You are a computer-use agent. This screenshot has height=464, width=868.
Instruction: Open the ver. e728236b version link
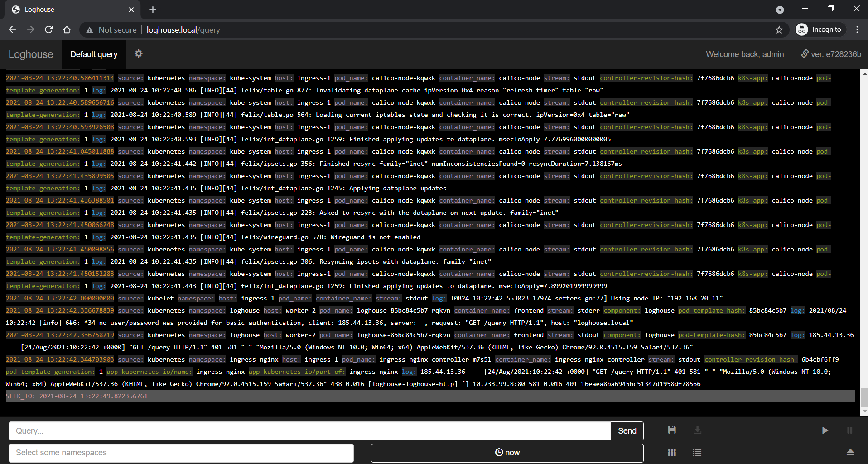point(831,54)
